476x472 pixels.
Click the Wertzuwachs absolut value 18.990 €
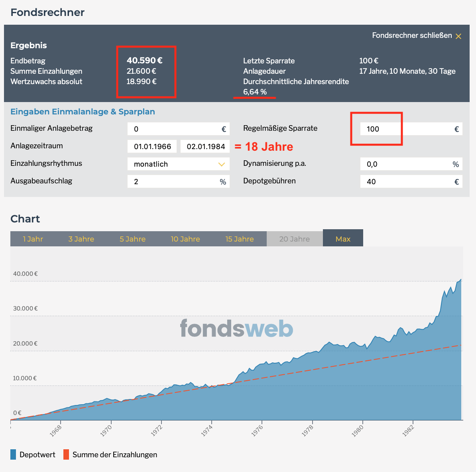click(x=142, y=81)
